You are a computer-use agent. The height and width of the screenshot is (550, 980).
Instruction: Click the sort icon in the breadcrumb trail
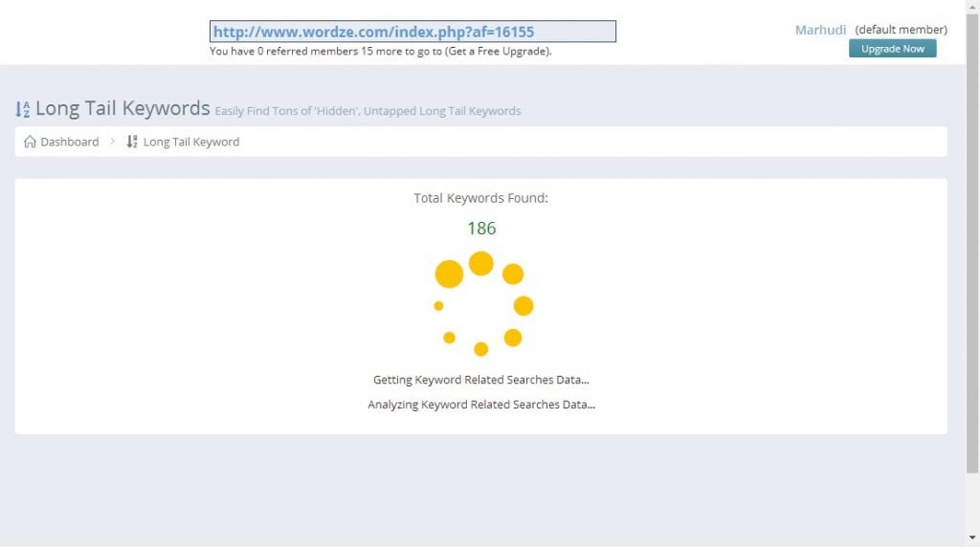click(x=132, y=142)
